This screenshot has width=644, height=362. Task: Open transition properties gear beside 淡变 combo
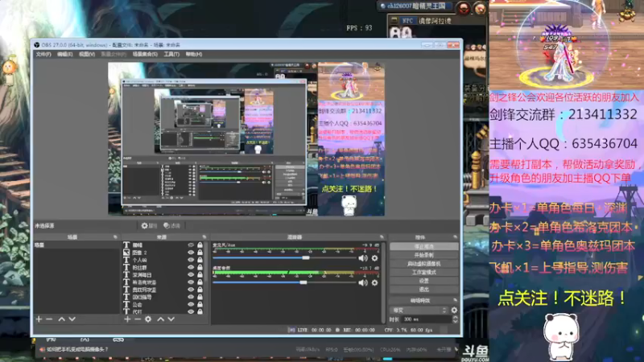tap(454, 311)
